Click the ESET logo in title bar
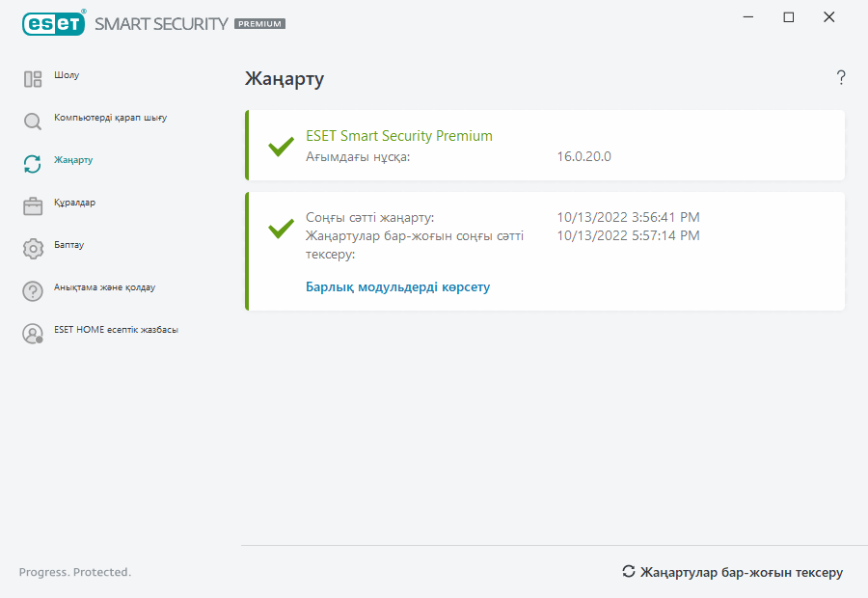 click(53, 23)
